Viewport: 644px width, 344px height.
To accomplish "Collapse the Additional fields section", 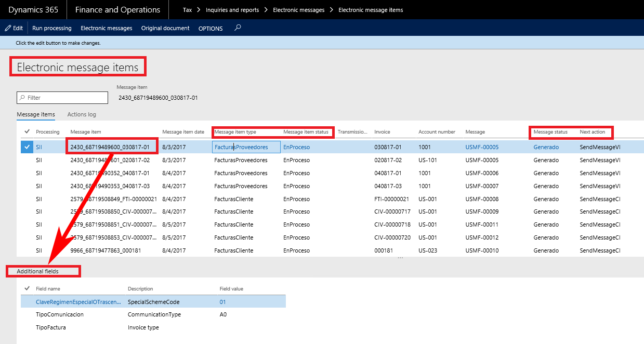I will 37,271.
